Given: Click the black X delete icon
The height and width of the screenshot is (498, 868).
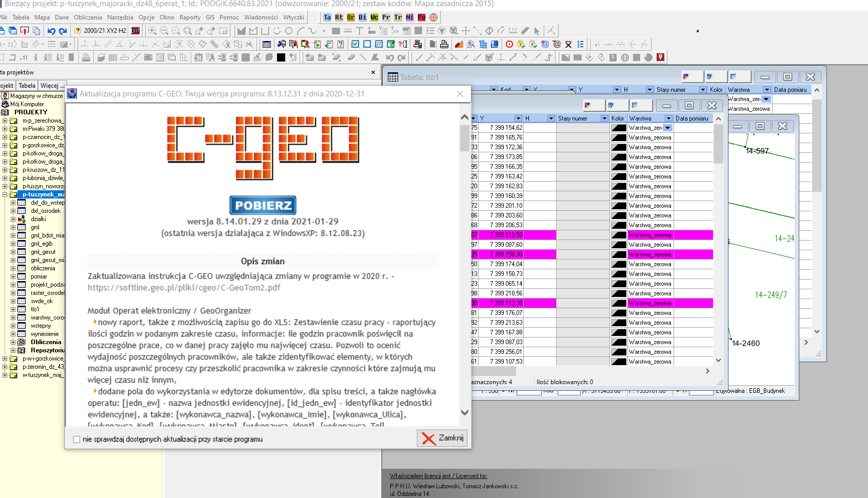Looking at the screenshot, I should point(568,44).
